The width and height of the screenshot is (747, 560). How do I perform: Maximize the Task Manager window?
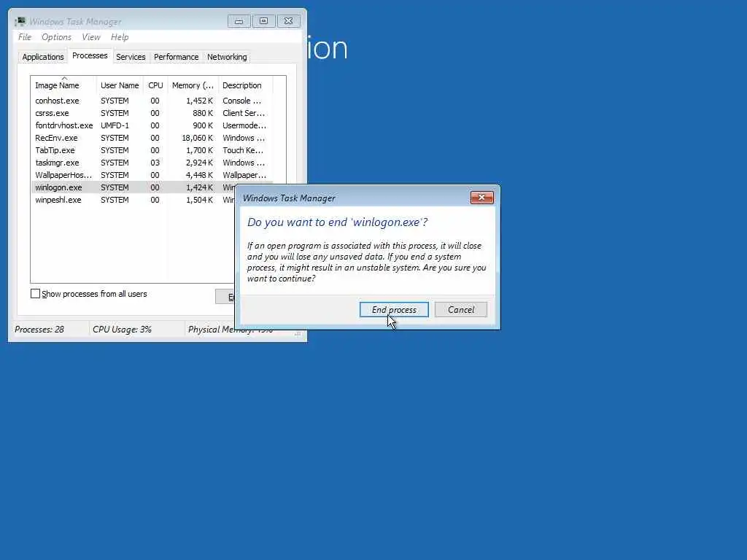click(x=263, y=21)
